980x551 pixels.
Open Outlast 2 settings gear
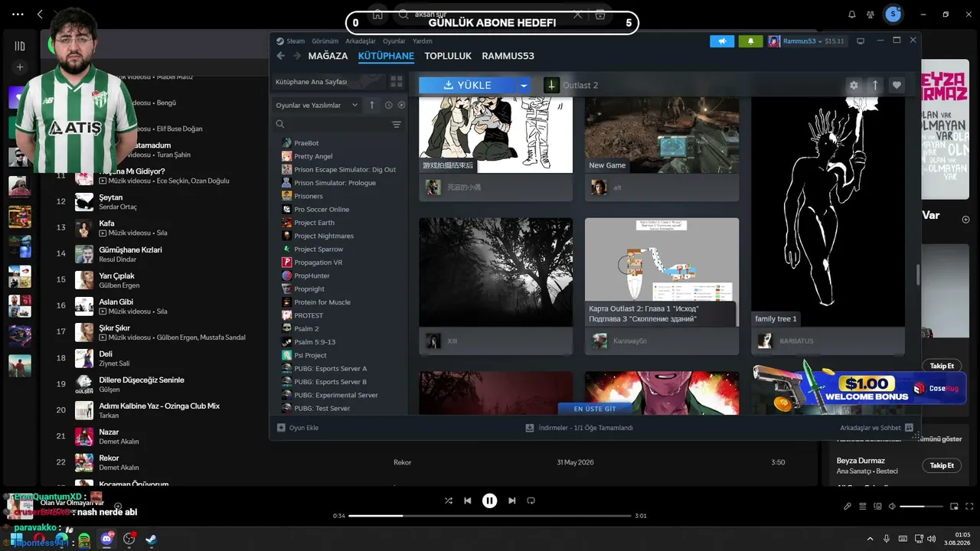(x=854, y=85)
